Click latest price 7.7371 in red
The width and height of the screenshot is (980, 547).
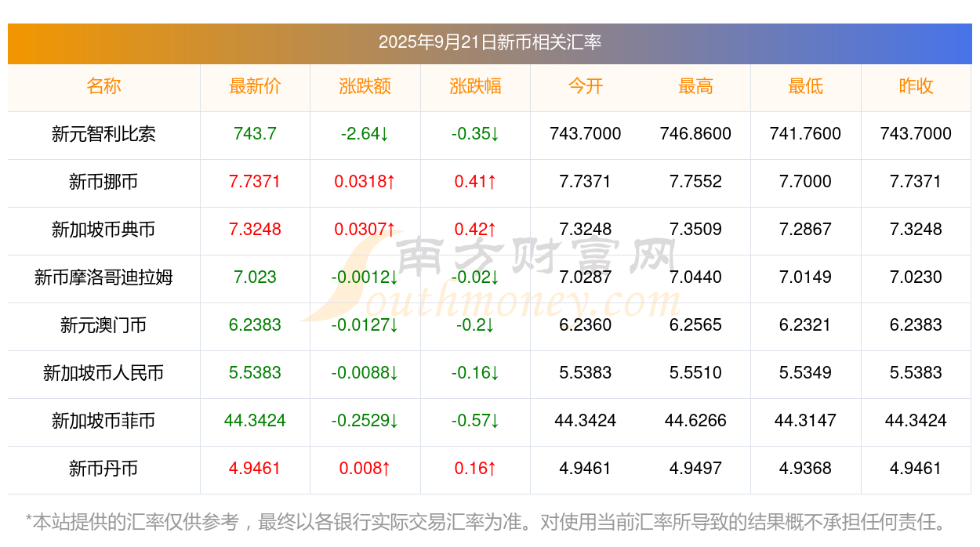click(x=255, y=182)
